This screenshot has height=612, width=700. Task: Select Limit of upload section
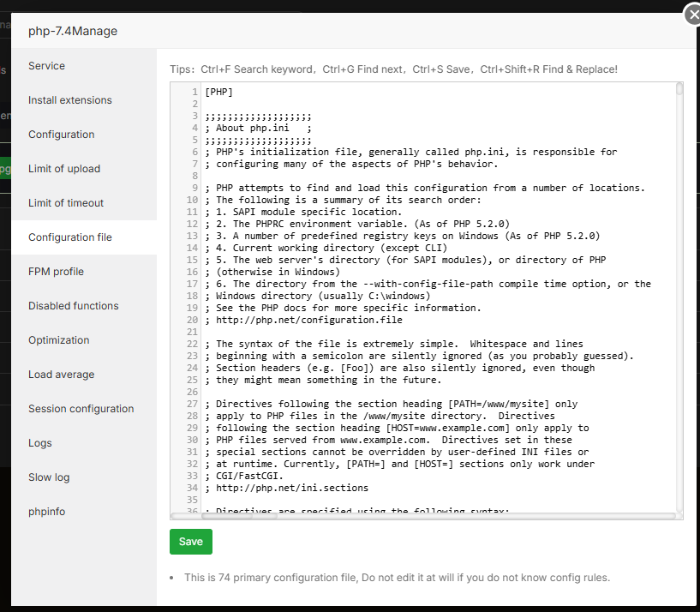point(64,169)
